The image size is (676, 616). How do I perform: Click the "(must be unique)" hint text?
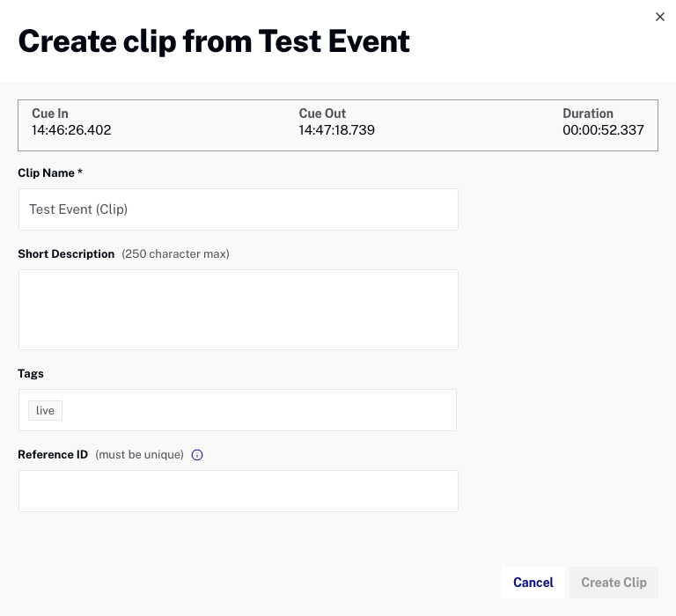(x=139, y=455)
